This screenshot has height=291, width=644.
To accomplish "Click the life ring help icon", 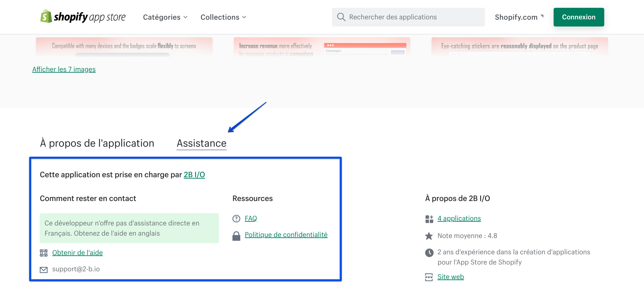I will click(44, 253).
